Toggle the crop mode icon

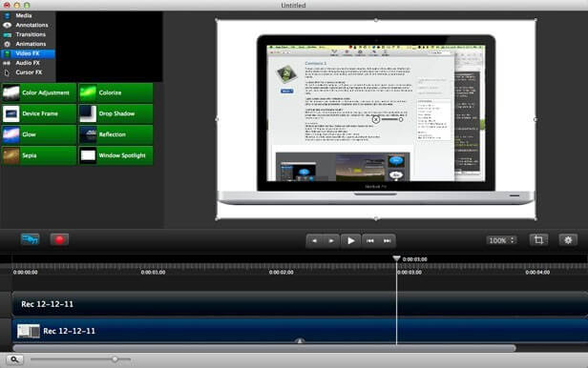(x=538, y=239)
